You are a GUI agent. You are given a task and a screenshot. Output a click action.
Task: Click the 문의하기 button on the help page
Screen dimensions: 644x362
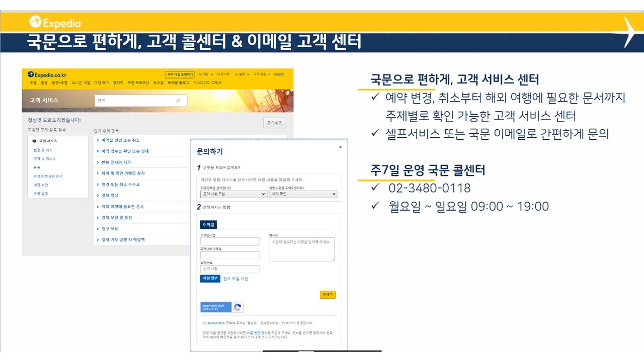click(275, 123)
